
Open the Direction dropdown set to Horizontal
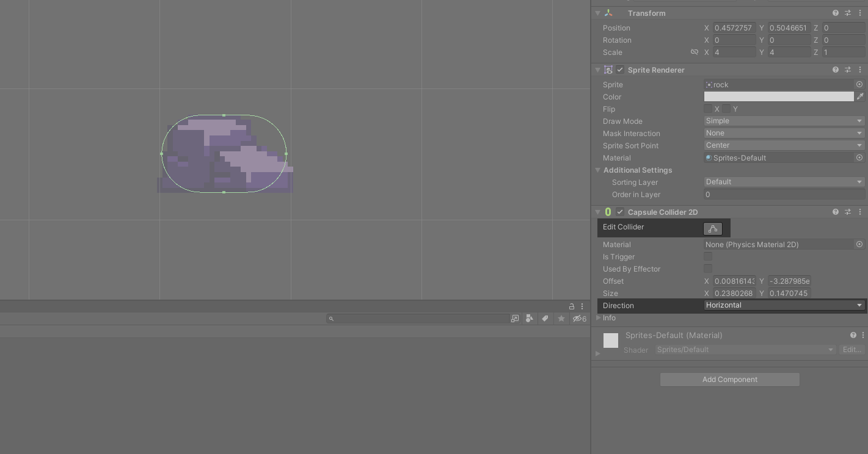784,305
